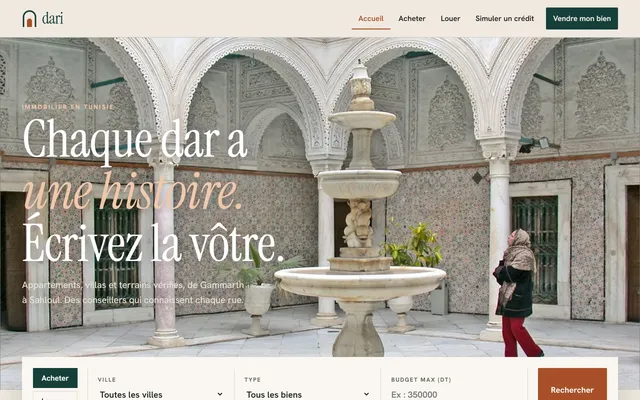
Task: Open the Toutes les villes dropdown
Action: tap(161, 394)
